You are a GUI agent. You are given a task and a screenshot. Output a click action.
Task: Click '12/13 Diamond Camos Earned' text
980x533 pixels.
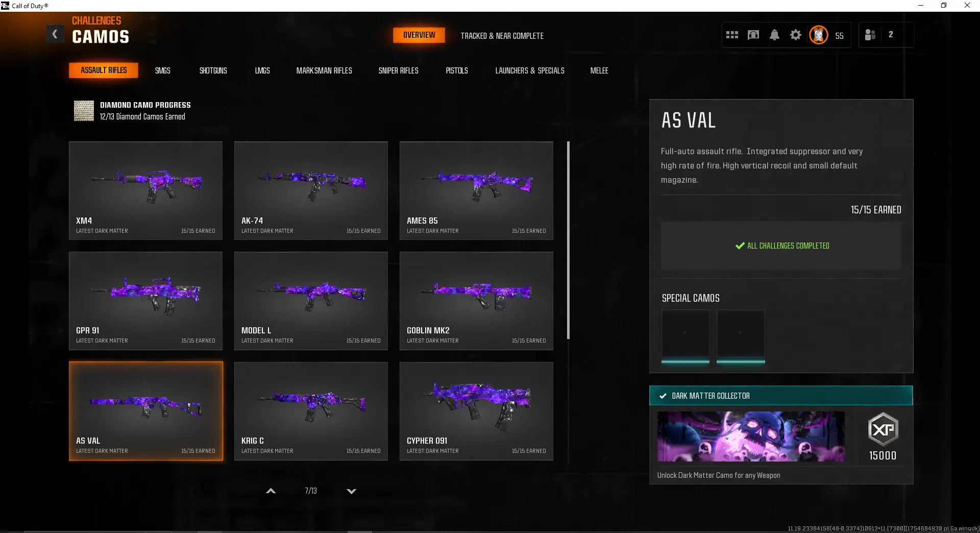coord(142,116)
